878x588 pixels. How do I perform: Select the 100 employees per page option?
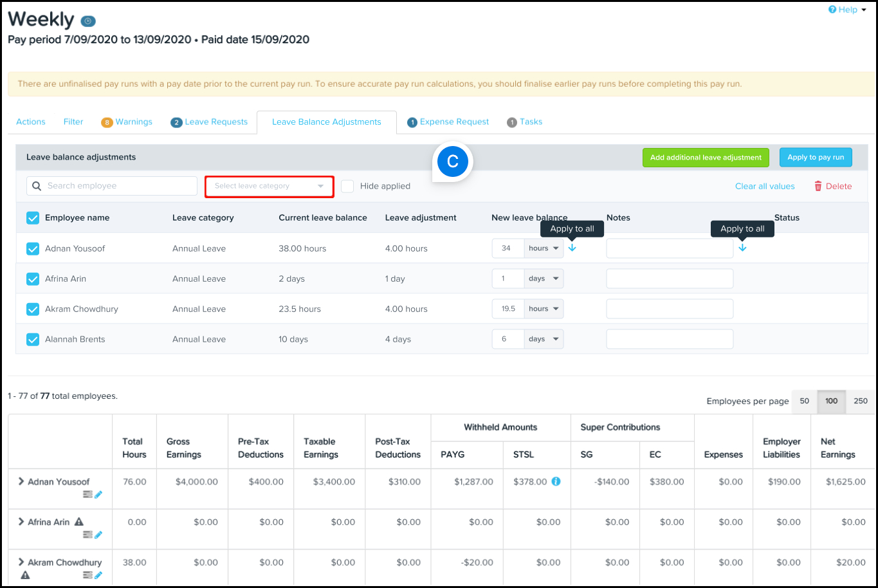click(832, 401)
